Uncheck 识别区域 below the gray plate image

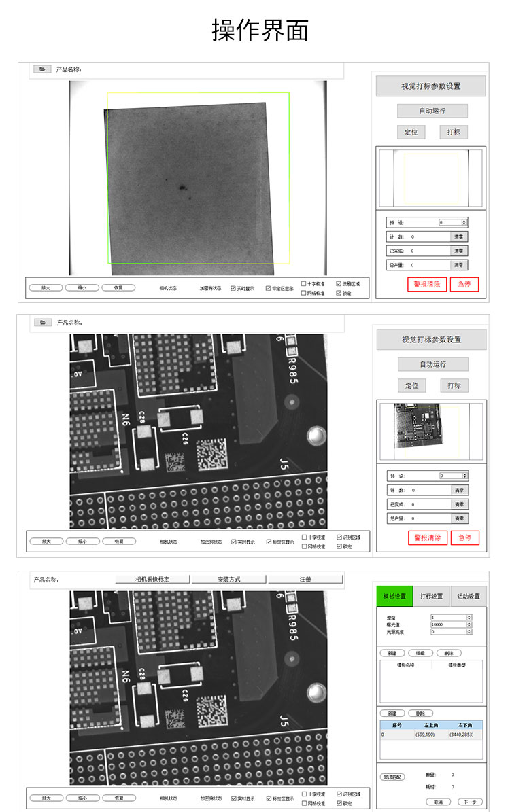pyautogui.click(x=339, y=284)
